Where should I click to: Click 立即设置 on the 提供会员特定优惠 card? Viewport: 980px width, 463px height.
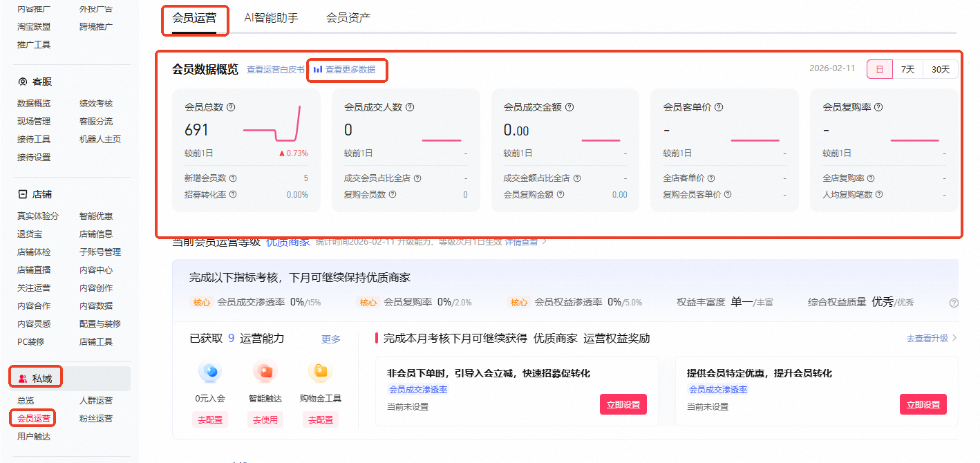(923, 404)
